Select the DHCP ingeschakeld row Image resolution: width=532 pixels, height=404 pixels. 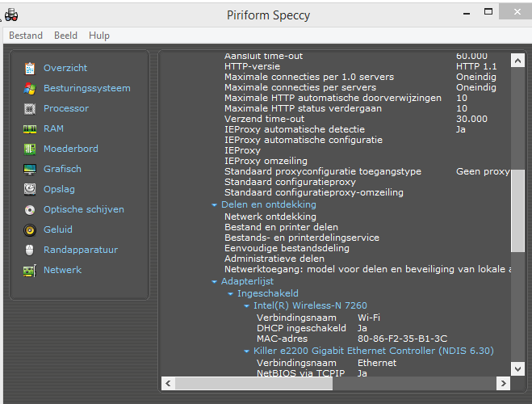pos(312,328)
